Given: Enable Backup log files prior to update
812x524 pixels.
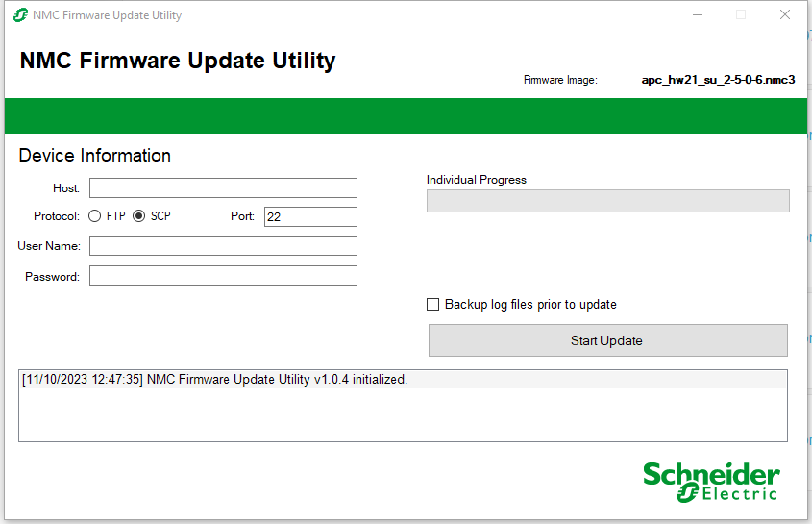Looking at the screenshot, I should [x=433, y=304].
